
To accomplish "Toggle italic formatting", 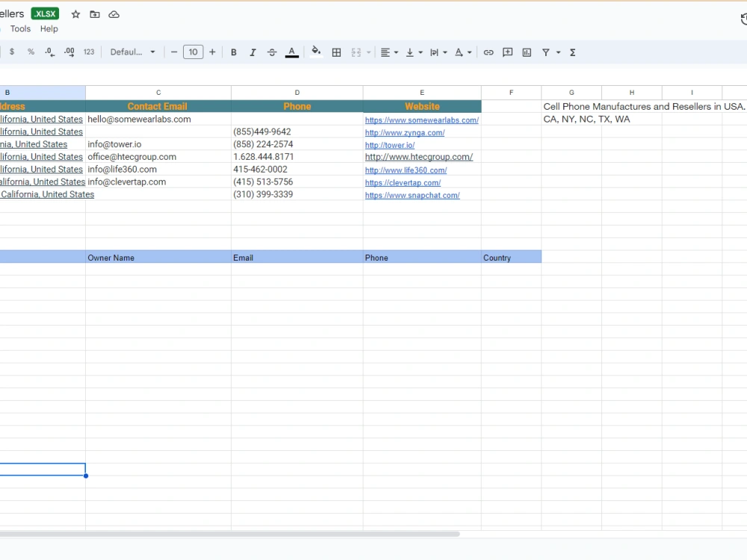I will click(253, 52).
